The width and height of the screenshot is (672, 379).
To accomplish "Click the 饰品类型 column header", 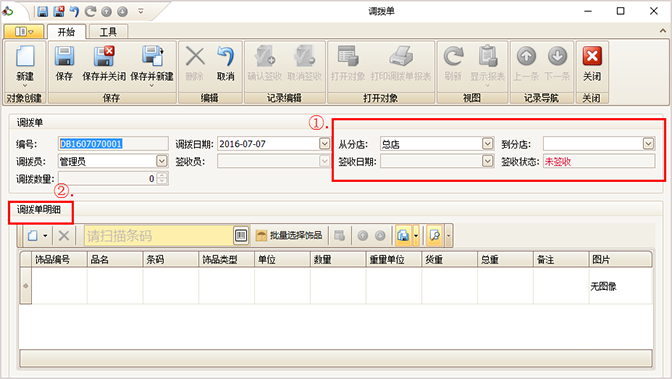I will [226, 259].
